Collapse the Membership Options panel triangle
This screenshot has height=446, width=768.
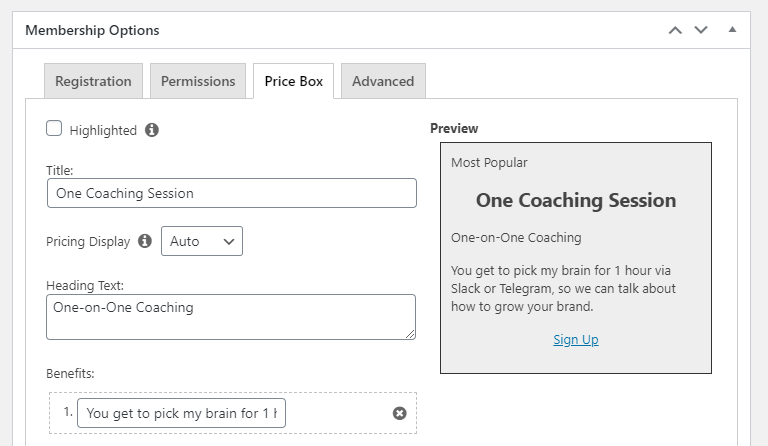tap(732, 30)
